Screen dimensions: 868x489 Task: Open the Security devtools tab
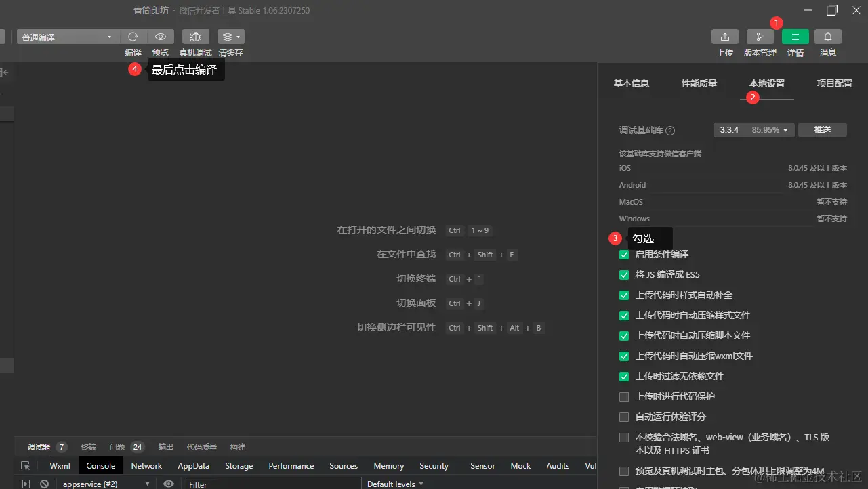click(x=434, y=466)
